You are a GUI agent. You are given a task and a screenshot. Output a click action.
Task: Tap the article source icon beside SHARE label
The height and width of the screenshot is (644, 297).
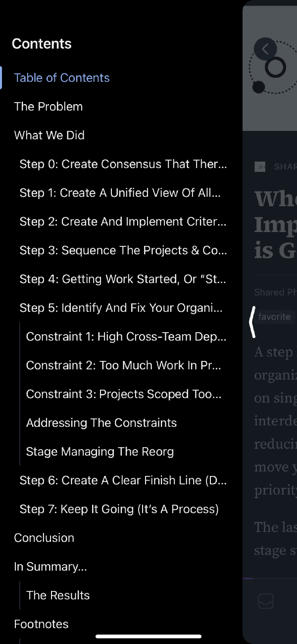coord(260,167)
